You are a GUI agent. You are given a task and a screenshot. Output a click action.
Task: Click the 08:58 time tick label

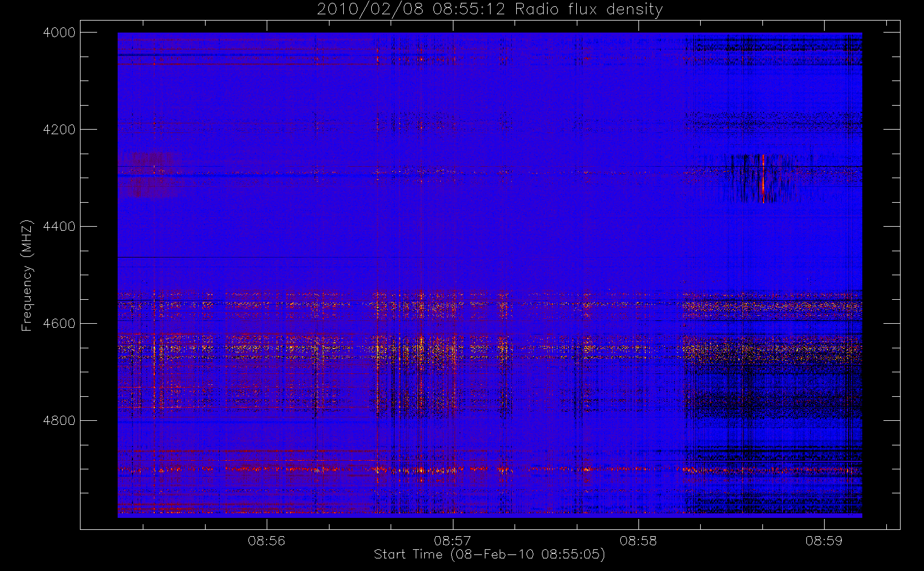tap(638, 541)
